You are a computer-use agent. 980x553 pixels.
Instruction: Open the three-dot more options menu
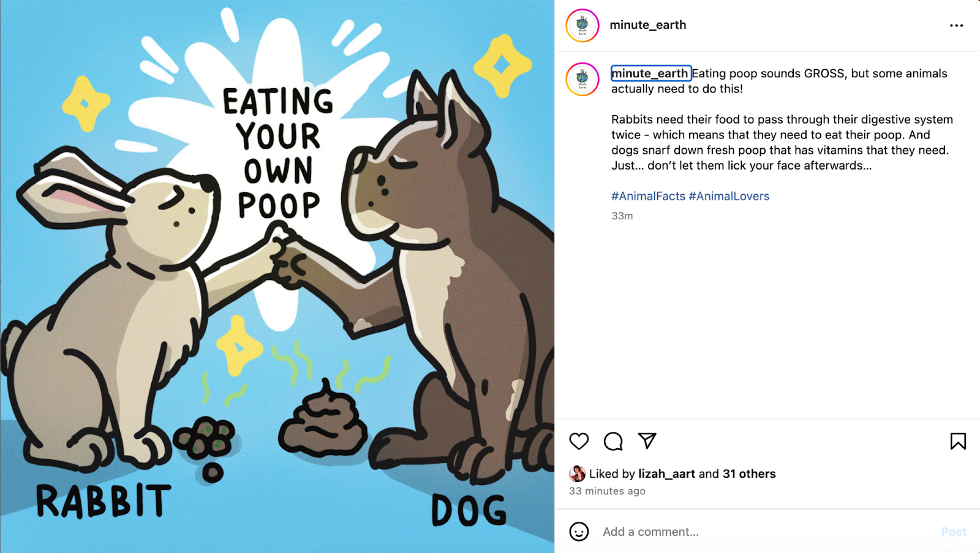click(x=956, y=26)
